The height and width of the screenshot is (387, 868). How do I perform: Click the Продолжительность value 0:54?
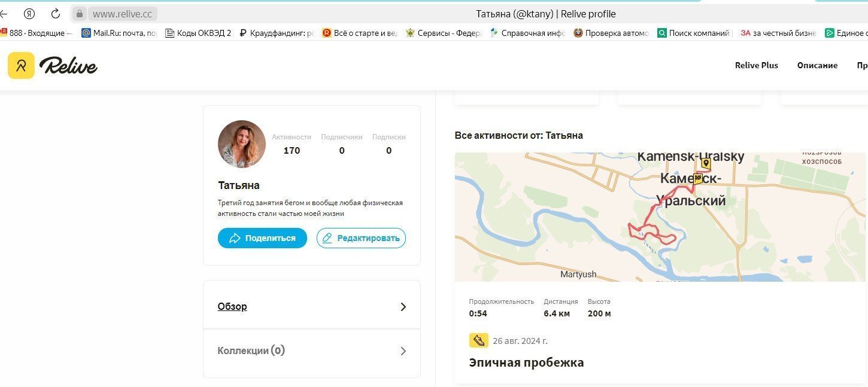(478, 313)
